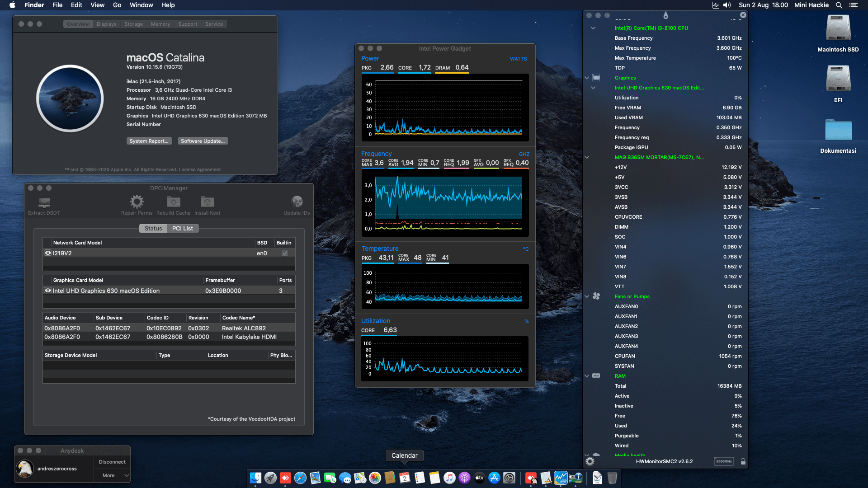Trigger Rebuild Cache in DPCIManager
The width and height of the screenshot is (868, 488).
pos(173,204)
